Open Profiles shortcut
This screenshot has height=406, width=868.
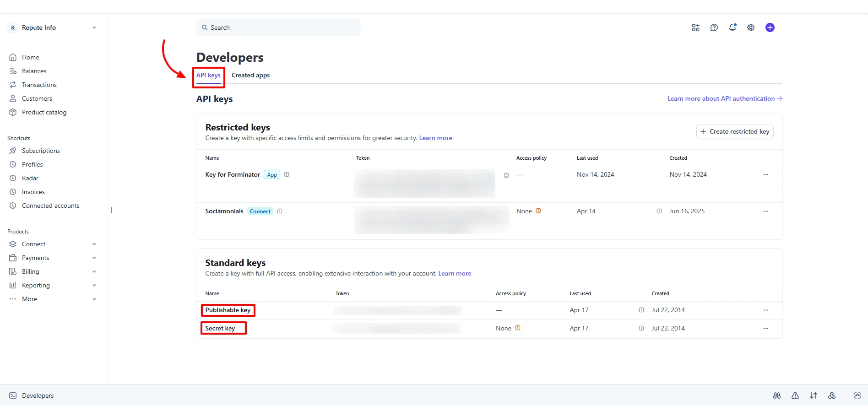32,164
